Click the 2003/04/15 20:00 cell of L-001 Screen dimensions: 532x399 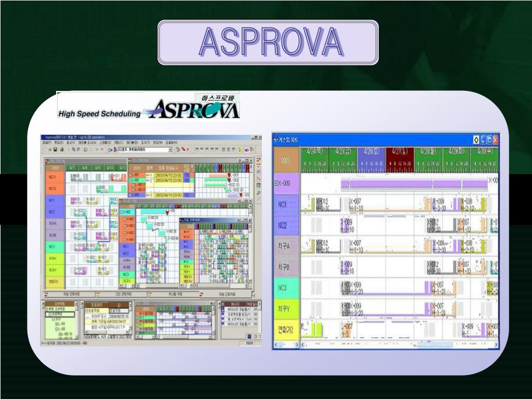[169, 175]
